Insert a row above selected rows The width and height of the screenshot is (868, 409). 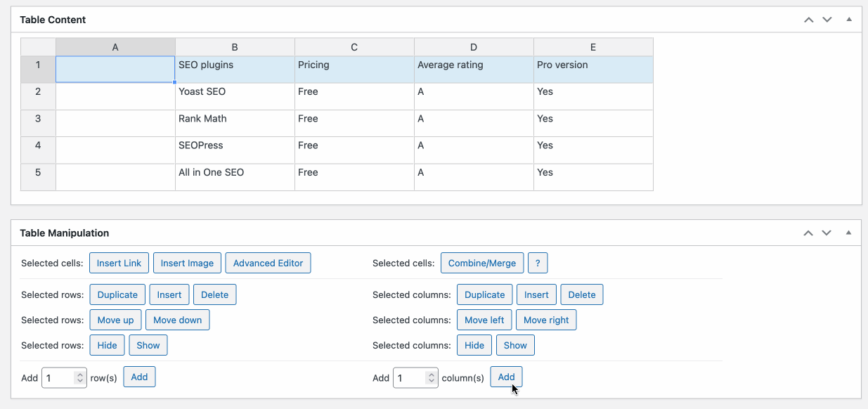(x=169, y=294)
